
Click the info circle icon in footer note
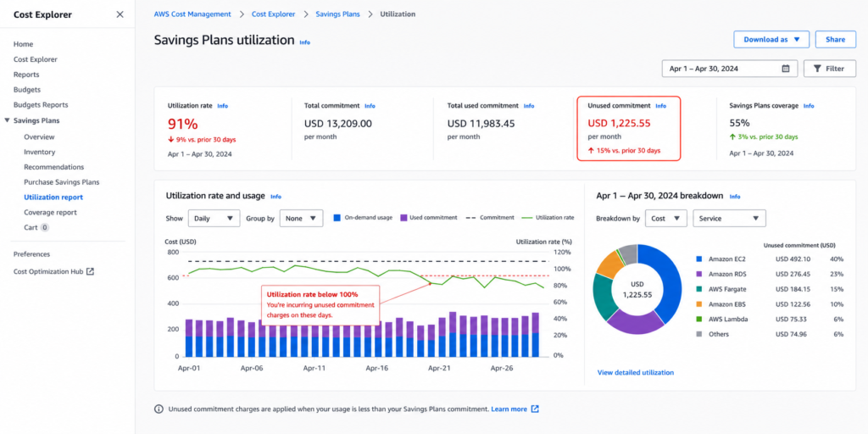point(159,409)
